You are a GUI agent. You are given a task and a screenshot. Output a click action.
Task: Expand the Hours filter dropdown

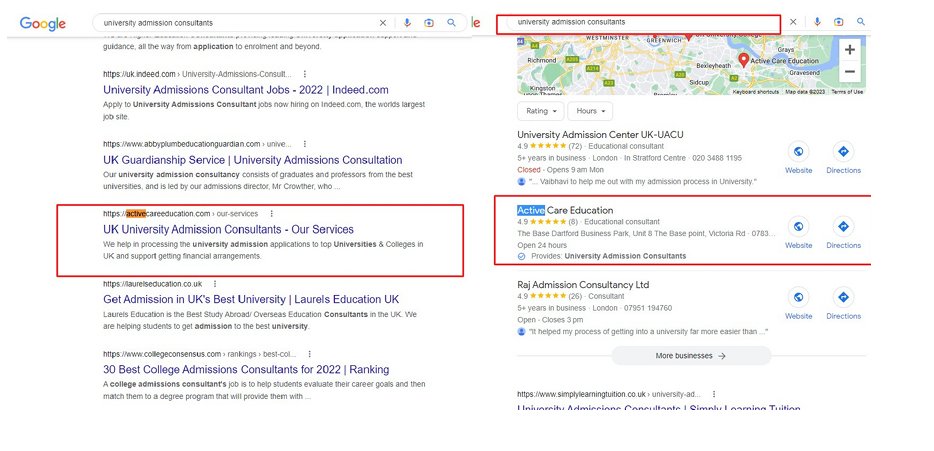(x=590, y=111)
